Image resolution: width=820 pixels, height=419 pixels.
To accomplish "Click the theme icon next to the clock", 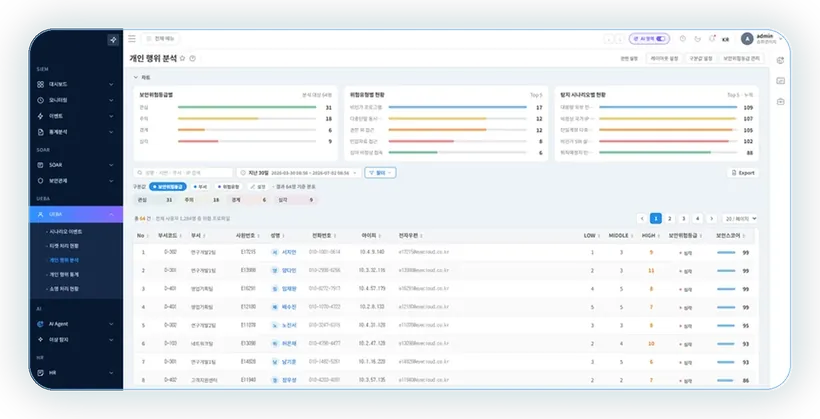I will [697, 39].
